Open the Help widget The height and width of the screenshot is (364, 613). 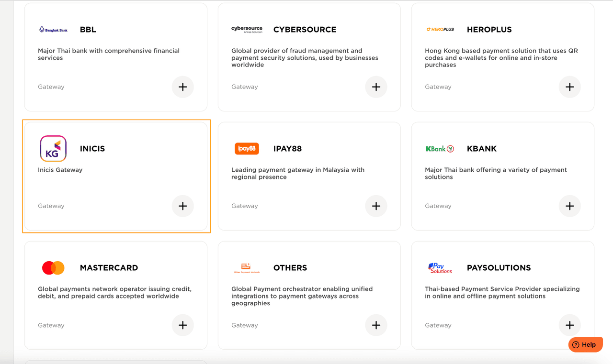585,344
